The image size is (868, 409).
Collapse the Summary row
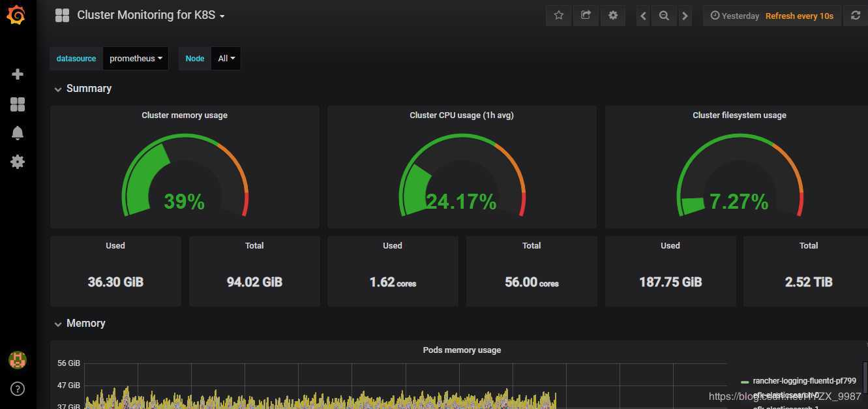click(83, 89)
